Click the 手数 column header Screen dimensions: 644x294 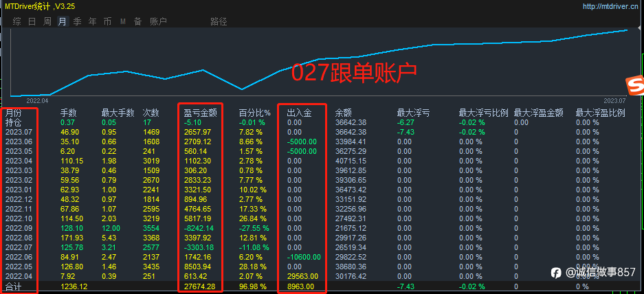pyautogui.click(x=69, y=113)
